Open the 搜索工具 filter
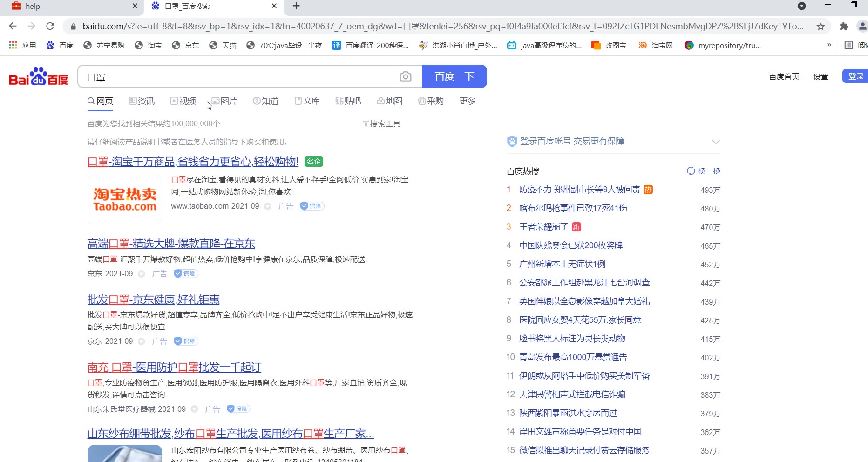This screenshot has width=868, height=462. [x=381, y=123]
